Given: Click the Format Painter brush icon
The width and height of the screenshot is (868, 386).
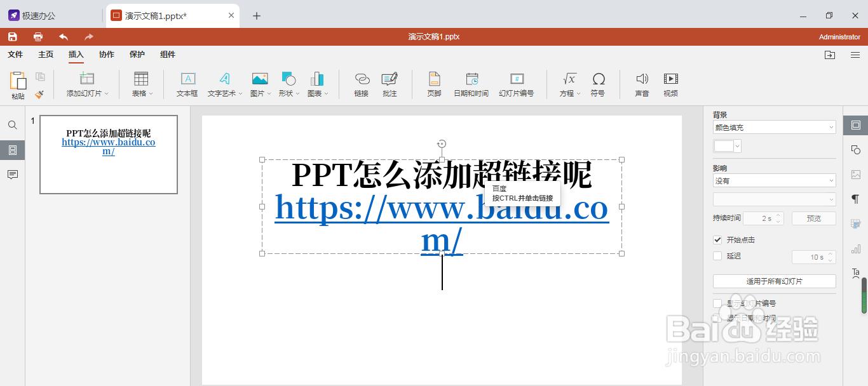Looking at the screenshot, I should (39, 94).
